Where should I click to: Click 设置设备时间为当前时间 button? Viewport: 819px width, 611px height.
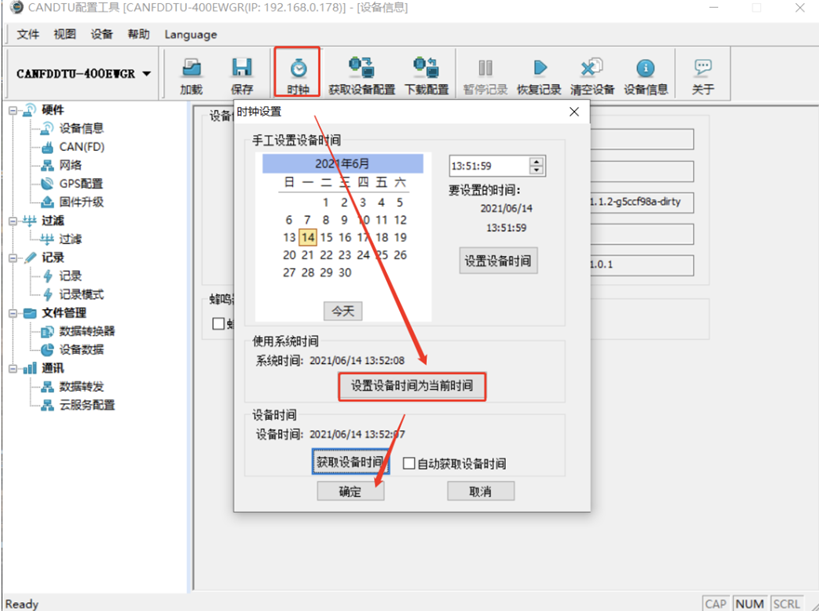point(412,386)
